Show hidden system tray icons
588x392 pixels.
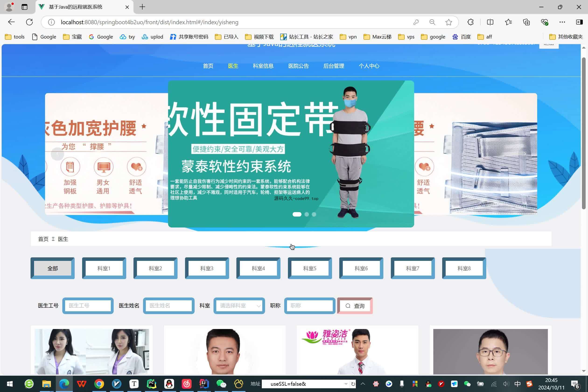[x=363, y=384]
